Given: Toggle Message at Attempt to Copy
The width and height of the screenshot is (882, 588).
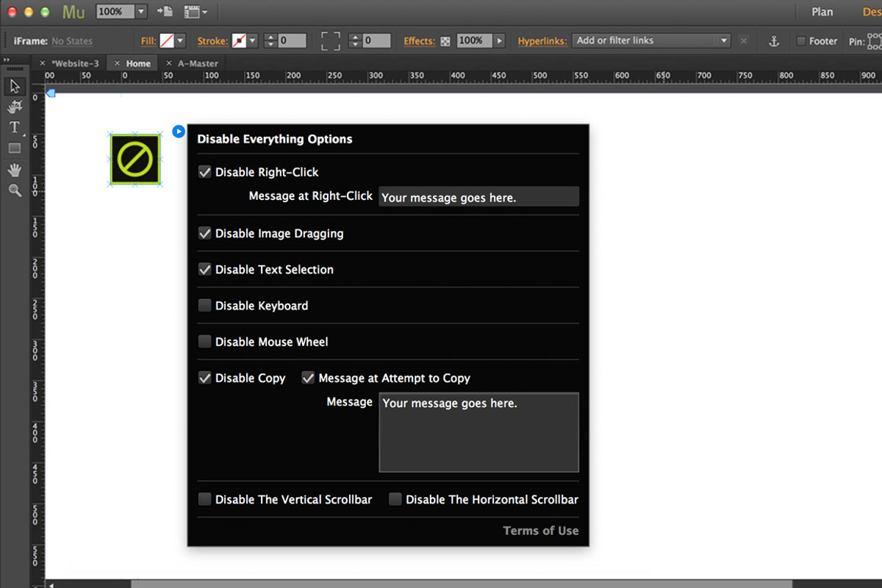Looking at the screenshot, I should tap(308, 378).
